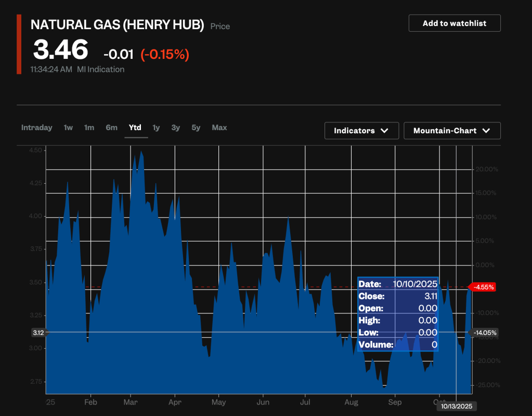Choose the 5y time range

click(x=196, y=128)
